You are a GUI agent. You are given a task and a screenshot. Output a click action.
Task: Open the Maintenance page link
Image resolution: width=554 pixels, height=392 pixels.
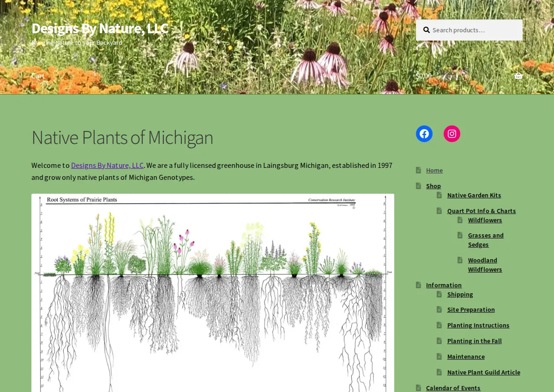(466, 356)
